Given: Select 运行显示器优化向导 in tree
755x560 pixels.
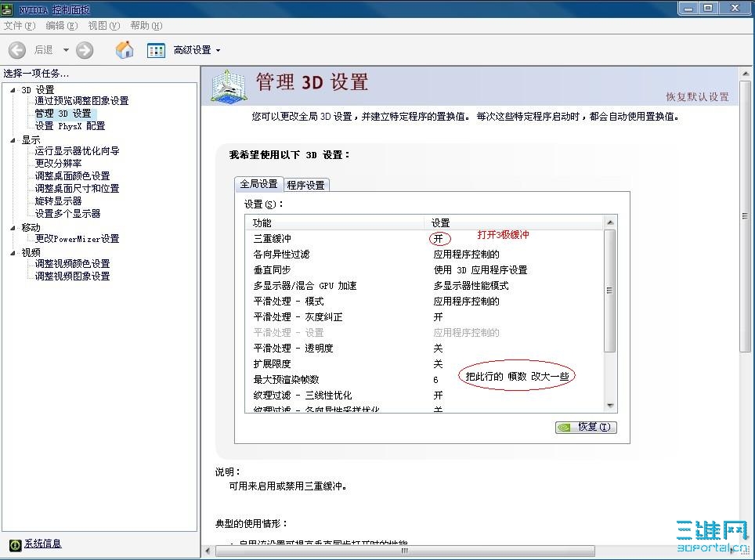Looking at the screenshot, I should pyautogui.click(x=77, y=150).
